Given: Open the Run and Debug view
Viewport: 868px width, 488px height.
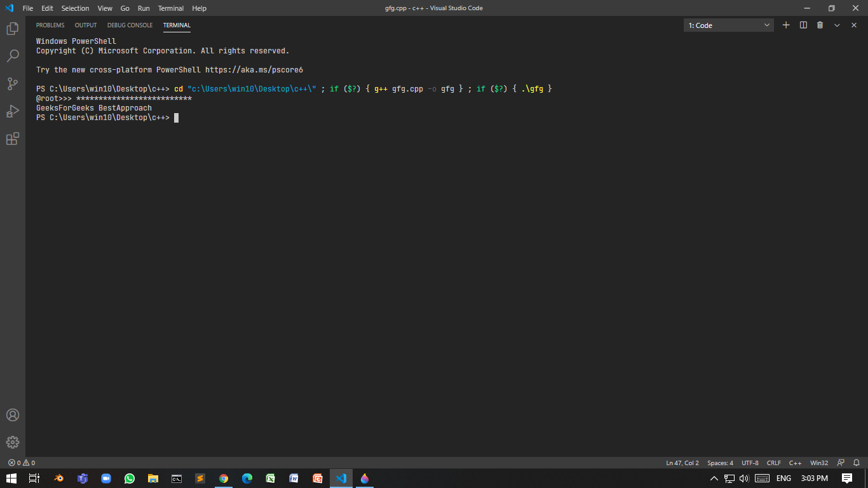Looking at the screenshot, I should pos(13,111).
